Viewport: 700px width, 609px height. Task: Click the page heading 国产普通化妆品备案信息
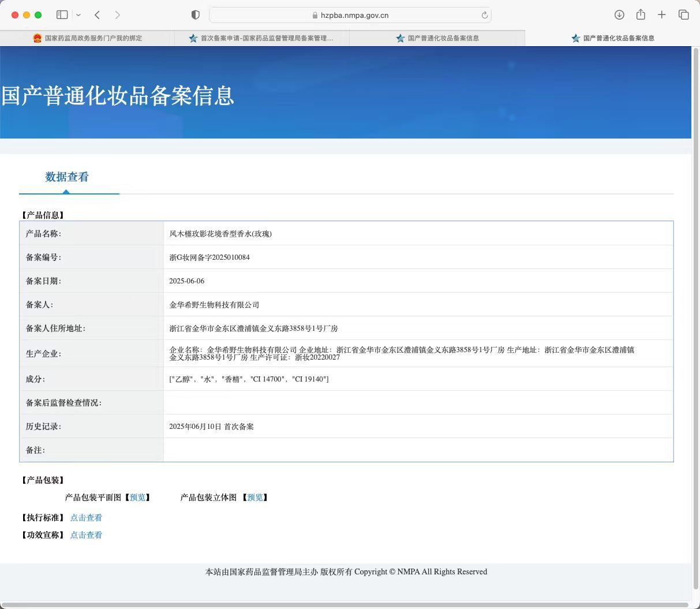pyautogui.click(x=118, y=96)
